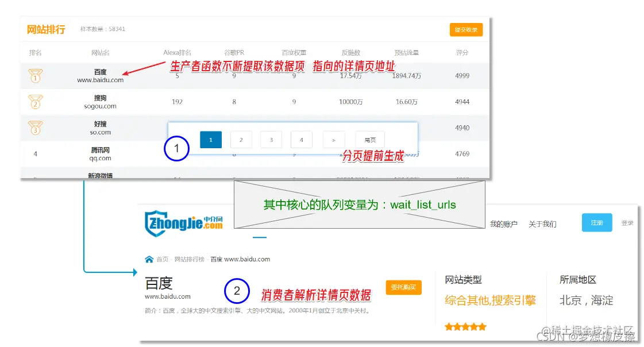Open 关于我们 in the navigation bar
Image resolution: width=644 pixels, height=347 pixels.
pos(543,223)
